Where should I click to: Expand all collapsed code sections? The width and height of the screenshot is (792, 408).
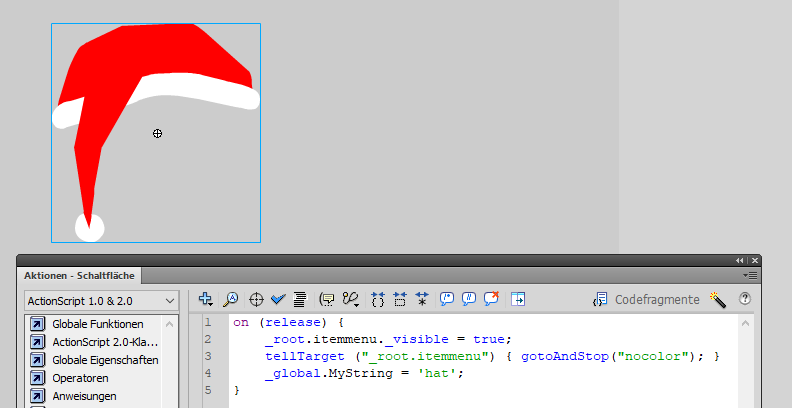[x=422, y=299]
